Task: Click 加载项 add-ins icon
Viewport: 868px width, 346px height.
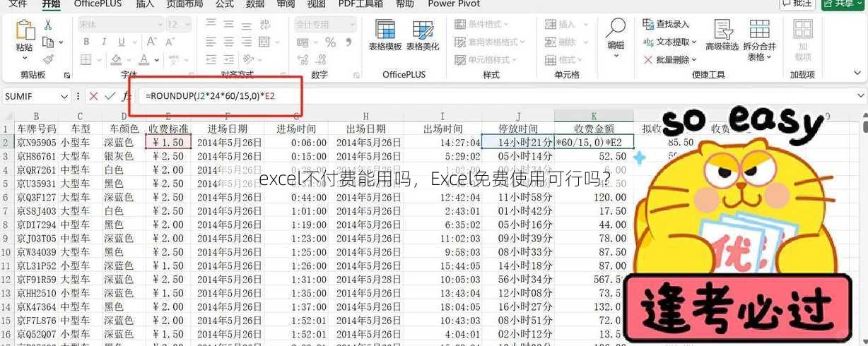Action: (x=802, y=40)
